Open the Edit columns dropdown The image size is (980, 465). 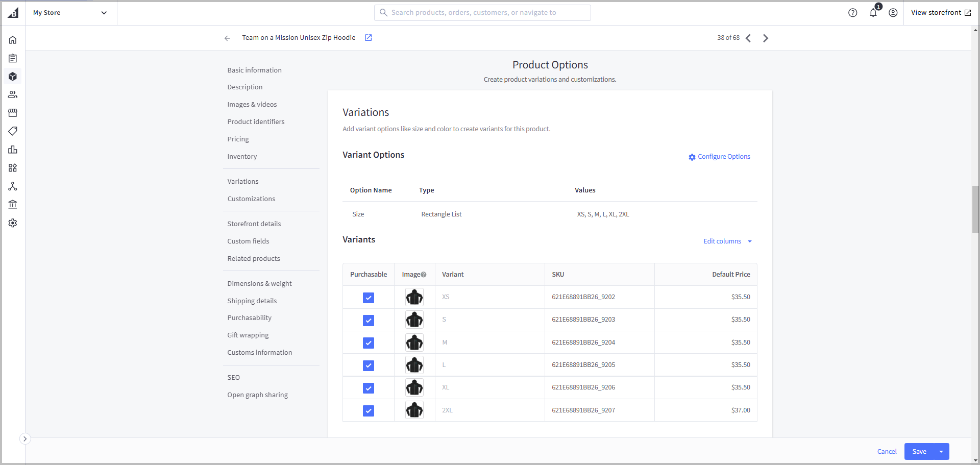point(728,241)
